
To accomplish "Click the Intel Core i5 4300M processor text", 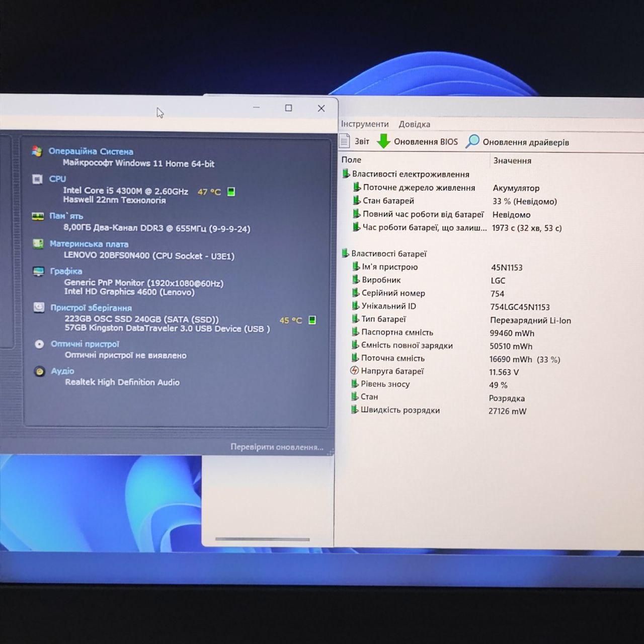I will click(126, 191).
